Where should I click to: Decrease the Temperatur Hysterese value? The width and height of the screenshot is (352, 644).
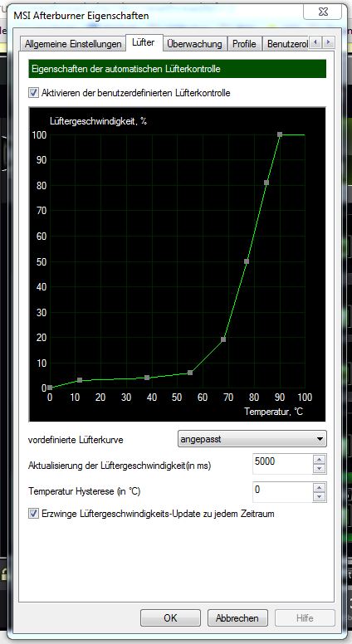(320, 497)
